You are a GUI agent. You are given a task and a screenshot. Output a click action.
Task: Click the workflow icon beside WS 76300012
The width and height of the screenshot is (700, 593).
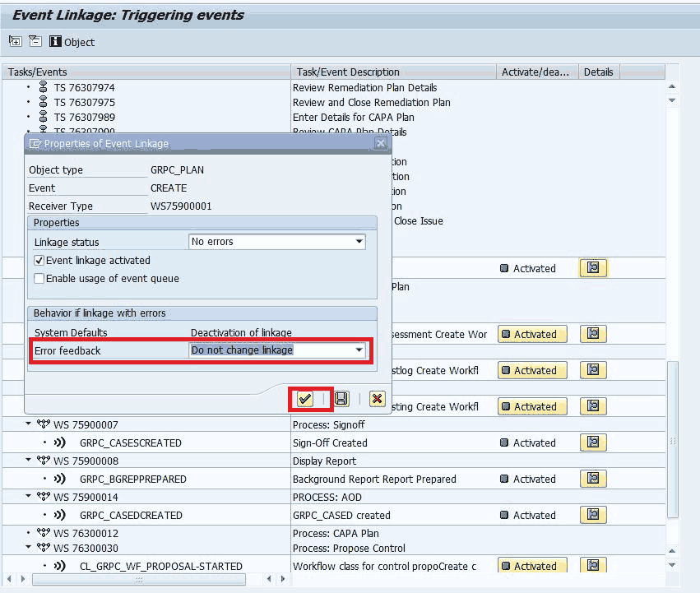tap(44, 532)
